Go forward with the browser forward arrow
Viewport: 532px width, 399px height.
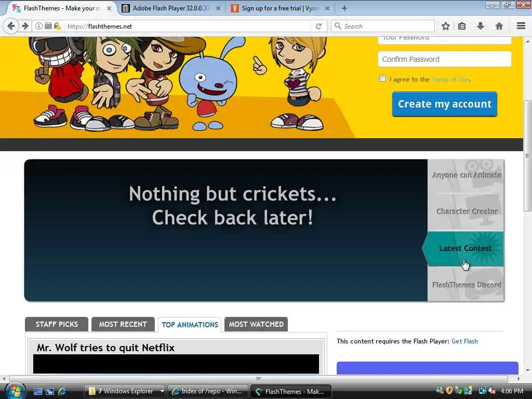click(x=25, y=26)
